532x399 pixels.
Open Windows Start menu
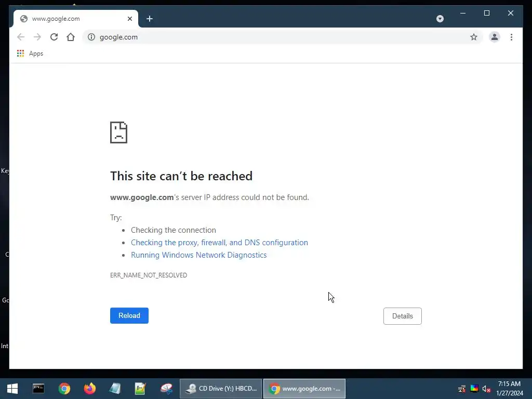tap(12, 389)
